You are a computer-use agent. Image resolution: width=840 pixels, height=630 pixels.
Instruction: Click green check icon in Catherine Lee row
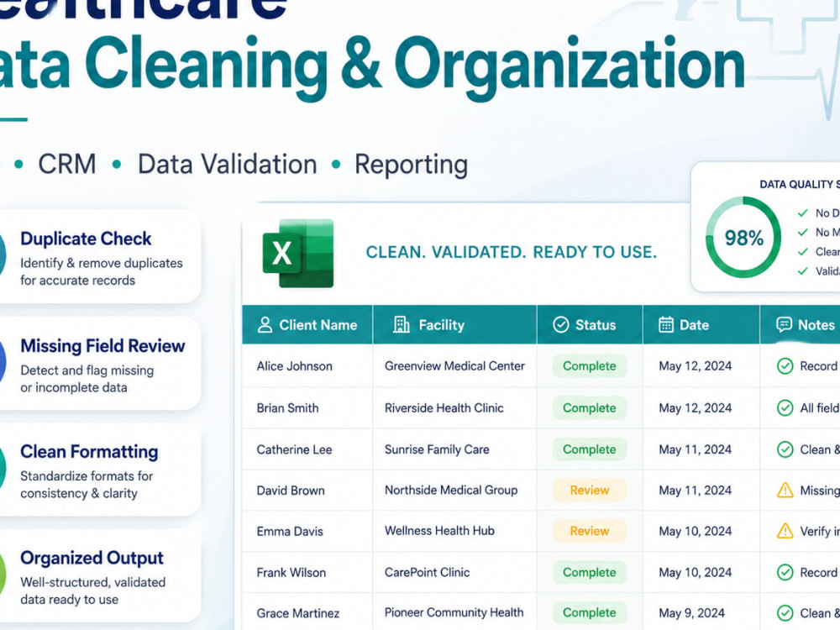[785, 449]
